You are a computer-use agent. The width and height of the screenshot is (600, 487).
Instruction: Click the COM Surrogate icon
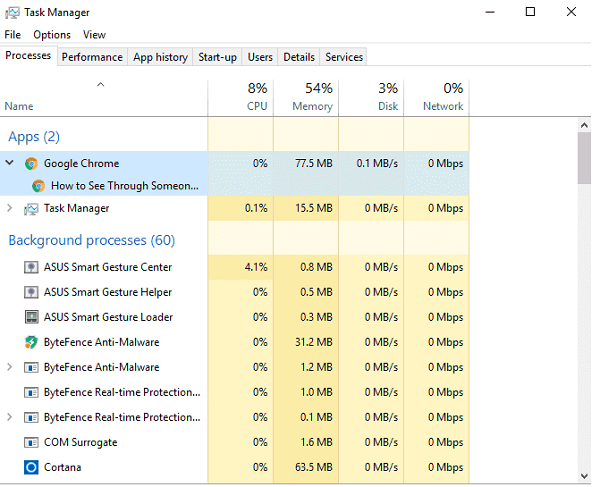click(31, 443)
